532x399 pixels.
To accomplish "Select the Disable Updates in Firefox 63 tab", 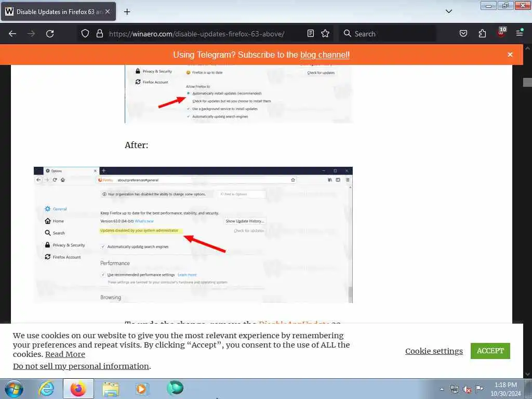I will tap(58, 11).
